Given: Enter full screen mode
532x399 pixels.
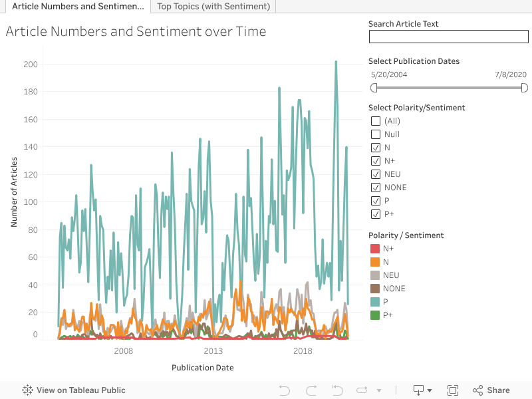Looking at the screenshot, I should click(x=453, y=390).
